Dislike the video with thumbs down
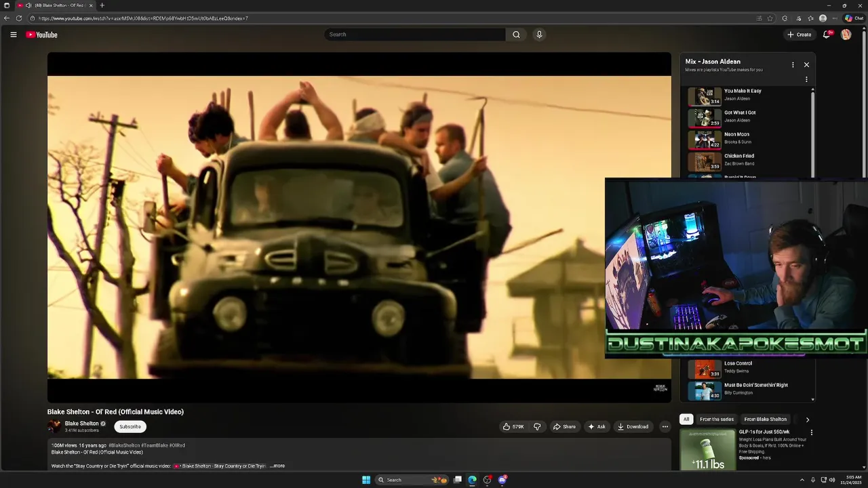This screenshot has height=488, width=868. click(x=537, y=426)
